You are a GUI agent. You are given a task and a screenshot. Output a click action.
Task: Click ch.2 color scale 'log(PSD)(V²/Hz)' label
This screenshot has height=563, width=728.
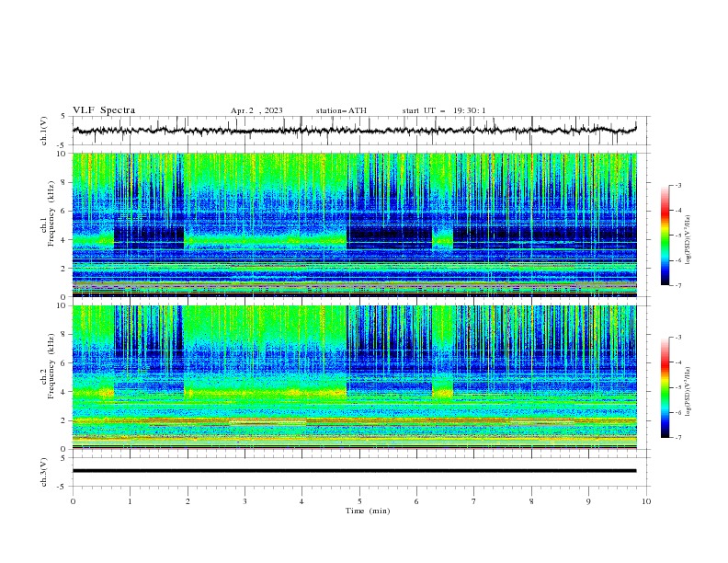click(688, 392)
